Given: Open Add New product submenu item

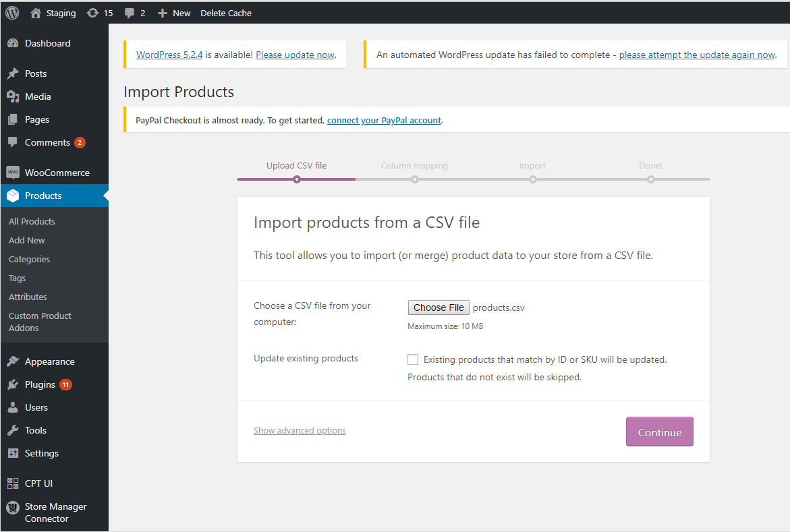Looking at the screenshot, I should [27, 240].
